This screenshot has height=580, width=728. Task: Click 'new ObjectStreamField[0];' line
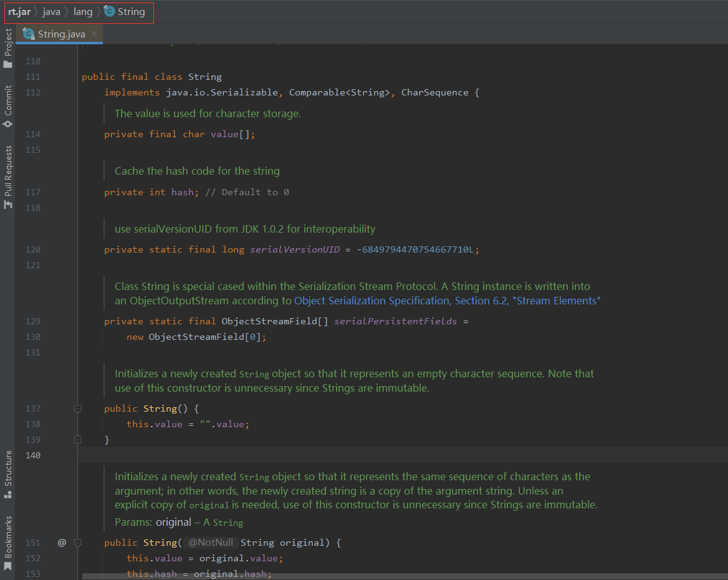pos(196,337)
